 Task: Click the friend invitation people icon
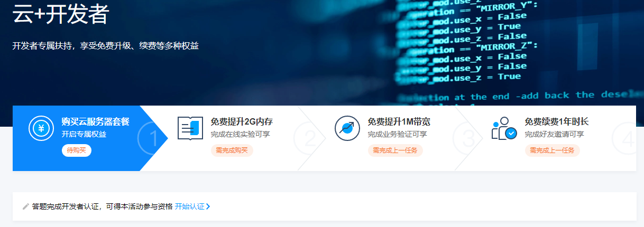coord(504,128)
